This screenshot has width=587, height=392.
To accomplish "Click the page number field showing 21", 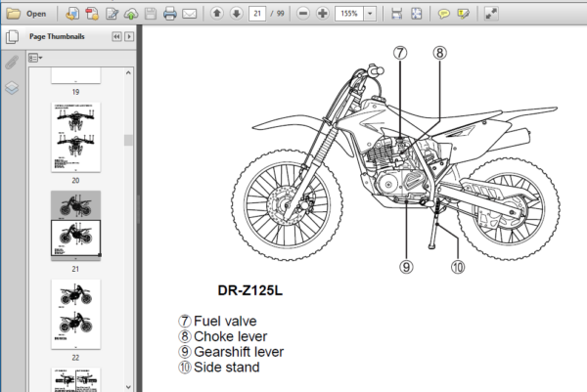I will (x=257, y=14).
